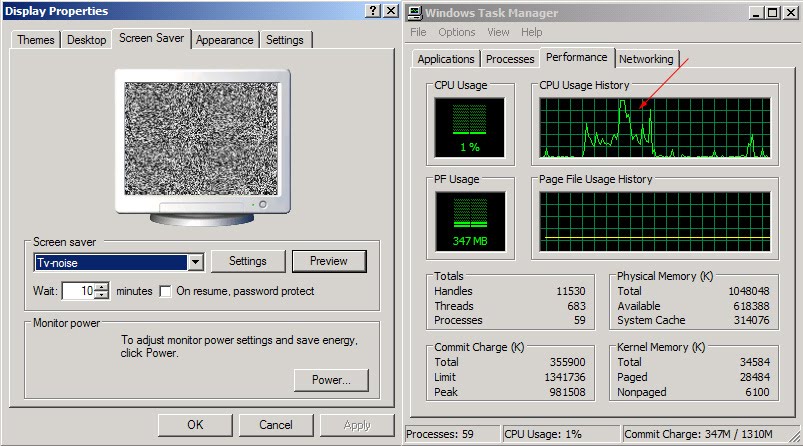Enable On resume, password protect checkbox
Screen dimensions: 803x446
click(x=167, y=291)
